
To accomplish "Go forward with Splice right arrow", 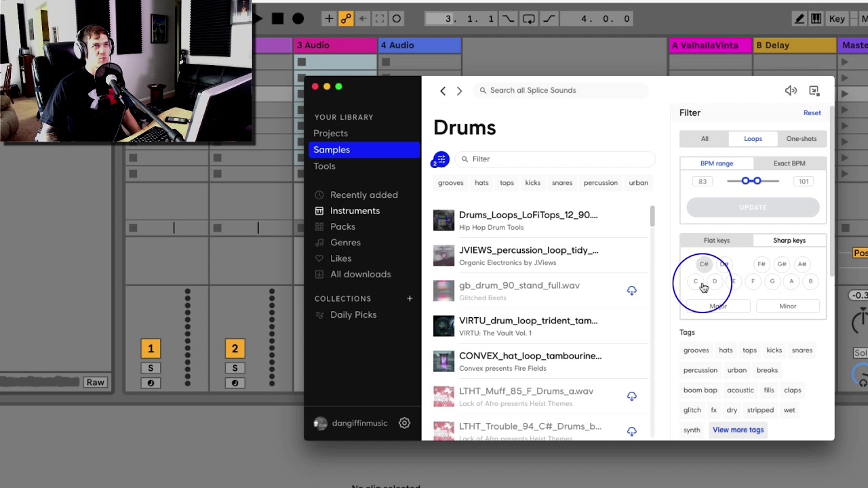I will coord(459,91).
